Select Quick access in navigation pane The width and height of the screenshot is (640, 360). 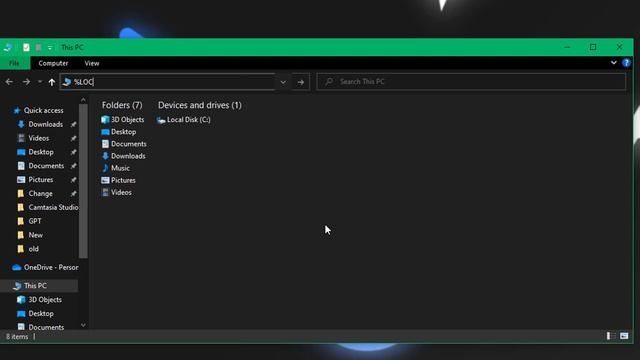coord(43,110)
